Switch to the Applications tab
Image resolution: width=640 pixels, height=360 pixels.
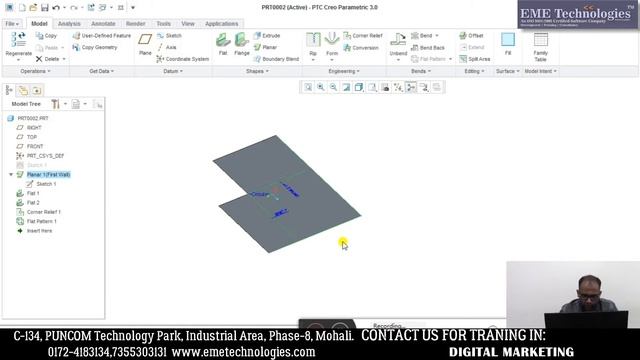tap(221, 24)
